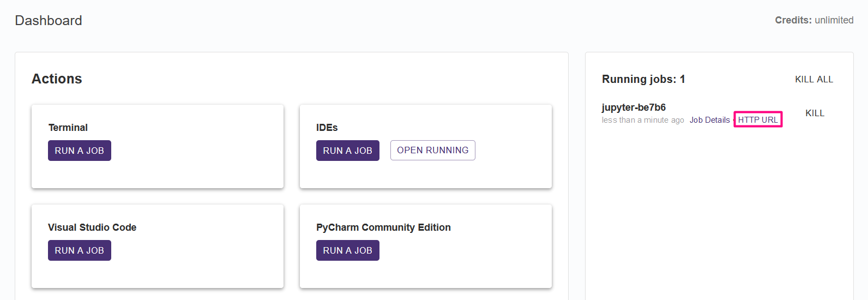Viewport: 868px width, 300px height.
Task: Click the Credits: unlimited label
Action: click(814, 20)
